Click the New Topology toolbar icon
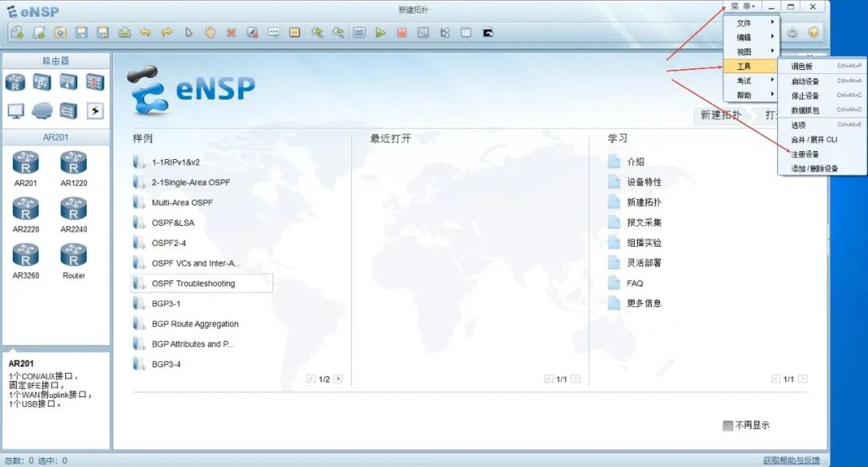This screenshot has height=467, width=868. (17, 33)
